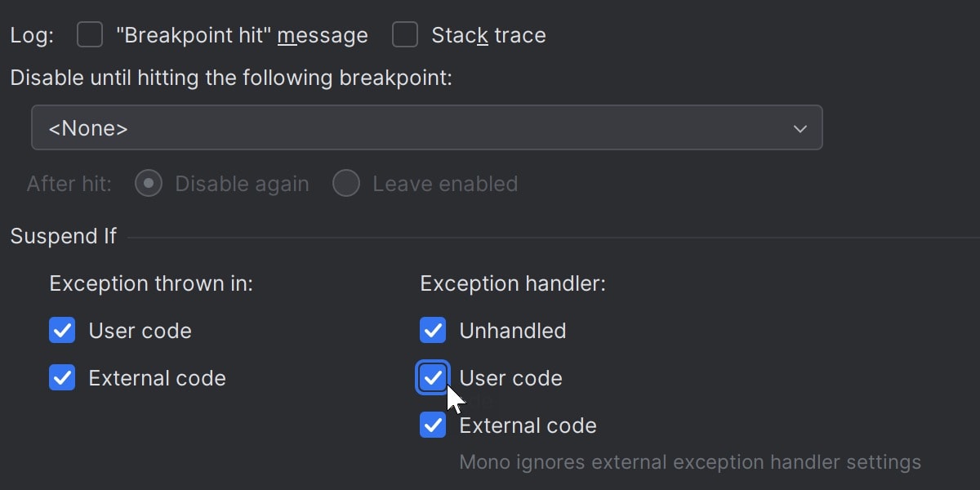The height and width of the screenshot is (490, 980).
Task: Select the "Disable again" radio button
Action: pos(148,184)
